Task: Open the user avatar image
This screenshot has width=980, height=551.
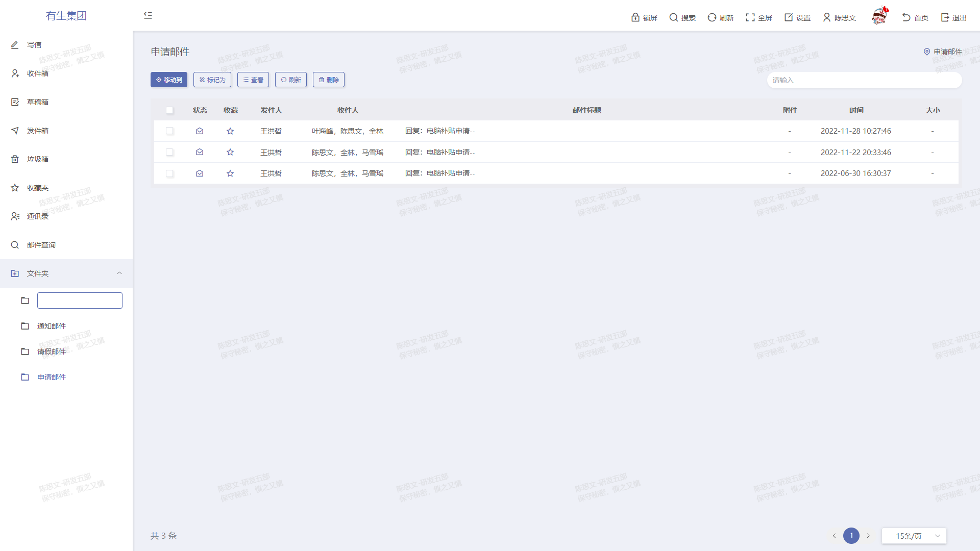Action: (879, 16)
